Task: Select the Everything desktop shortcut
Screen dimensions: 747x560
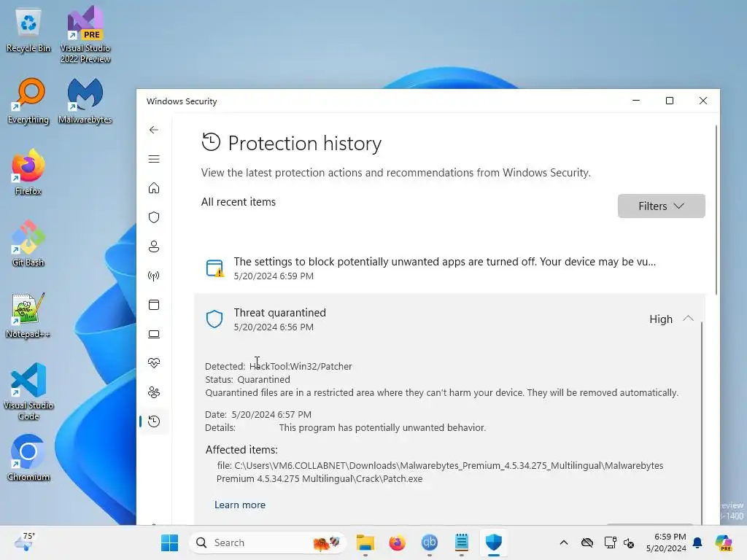Action: coord(28,101)
